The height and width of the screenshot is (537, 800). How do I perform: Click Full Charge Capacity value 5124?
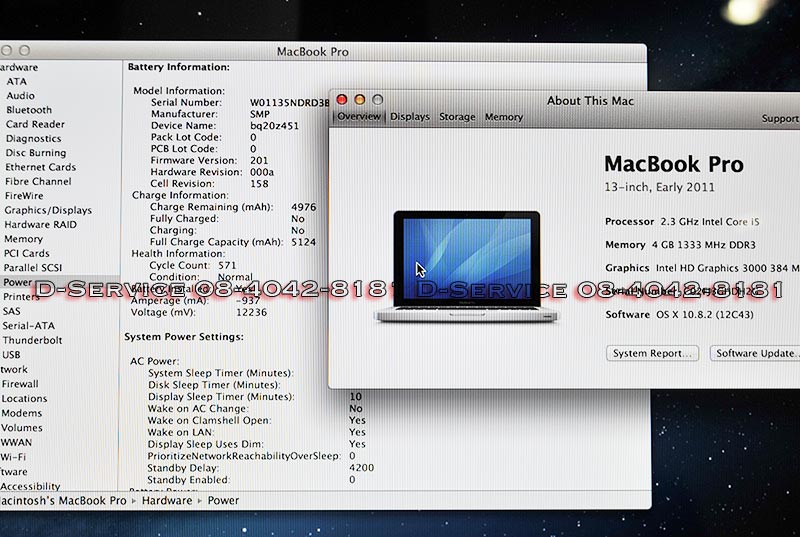(304, 242)
